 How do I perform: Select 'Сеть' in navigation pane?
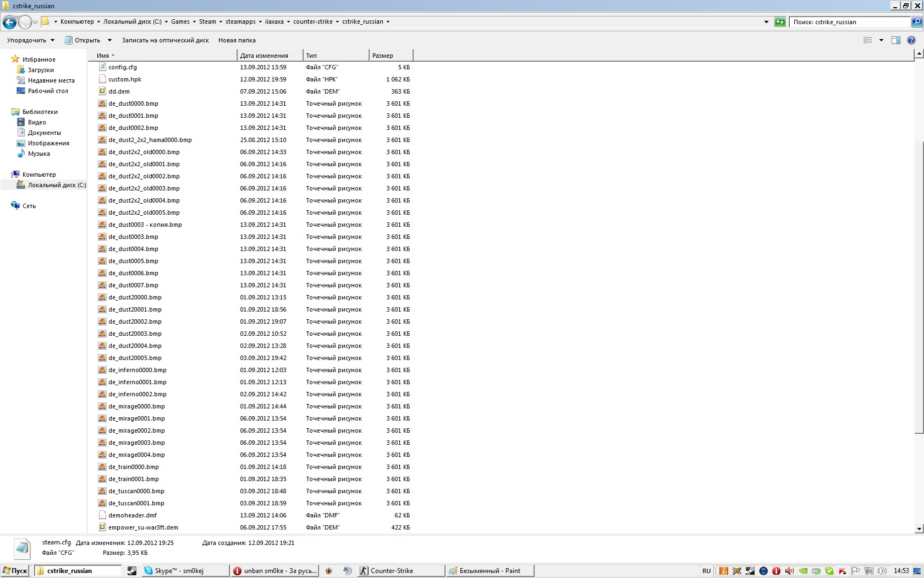point(29,206)
